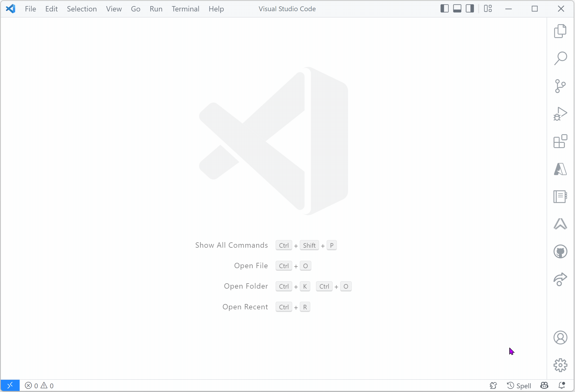Image resolution: width=575 pixels, height=392 pixels.
Task: Minimize the Visual Studio Code window
Action: coord(508,9)
